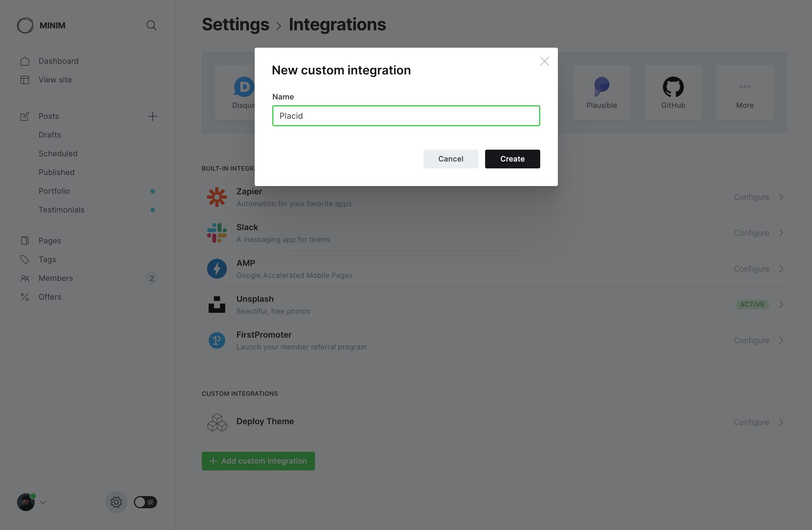The height and width of the screenshot is (530, 812).
Task: Open the Testimonials sidebar item
Action: point(61,210)
